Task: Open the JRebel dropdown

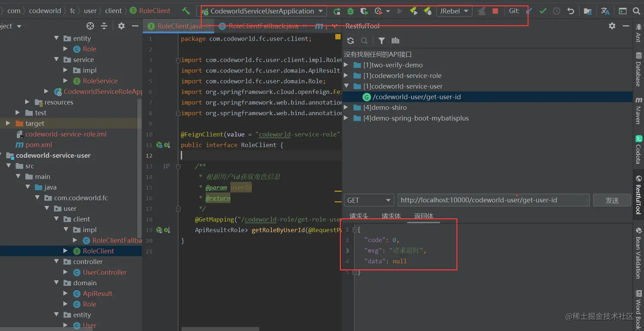Action: click(x=454, y=11)
